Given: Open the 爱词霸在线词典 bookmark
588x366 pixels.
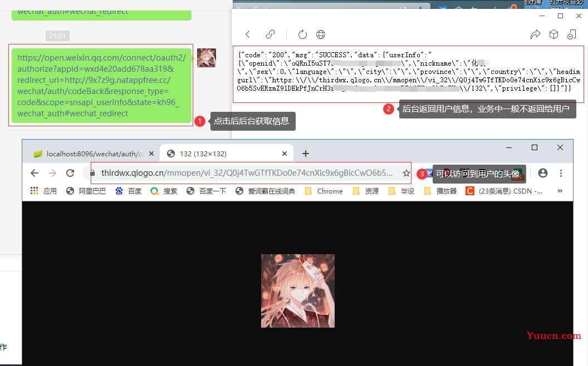Looking at the screenshot, I should [265, 191].
